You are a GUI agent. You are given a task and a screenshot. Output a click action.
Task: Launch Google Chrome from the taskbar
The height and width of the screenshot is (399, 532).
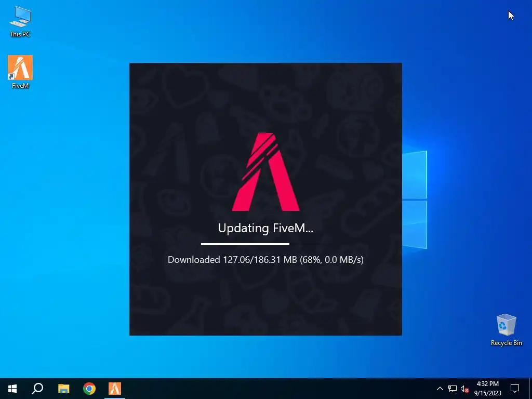tap(89, 389)
